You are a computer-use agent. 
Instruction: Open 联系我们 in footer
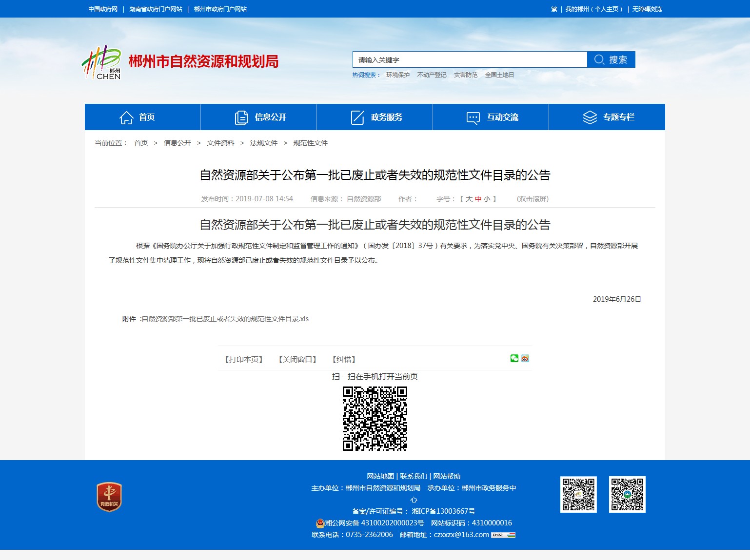pyautogui.click(x=414, y=476)
